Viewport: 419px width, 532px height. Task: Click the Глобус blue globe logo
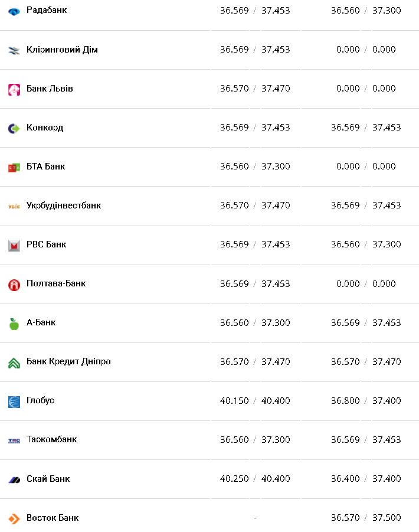[x=14, y=402]
